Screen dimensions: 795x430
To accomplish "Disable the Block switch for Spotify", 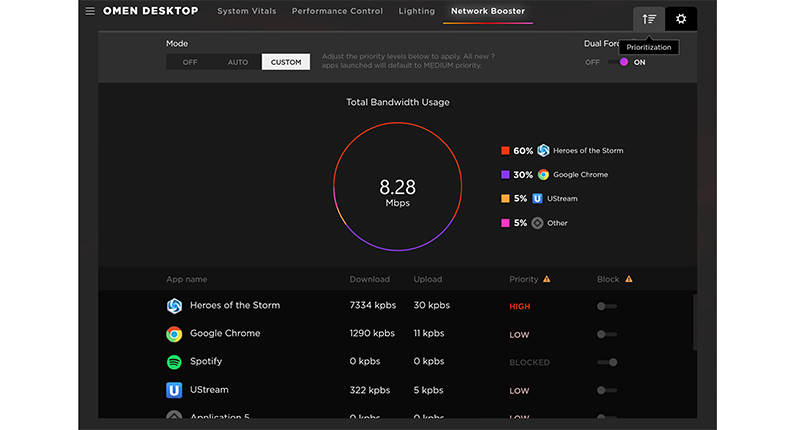I will click(607, 362).
